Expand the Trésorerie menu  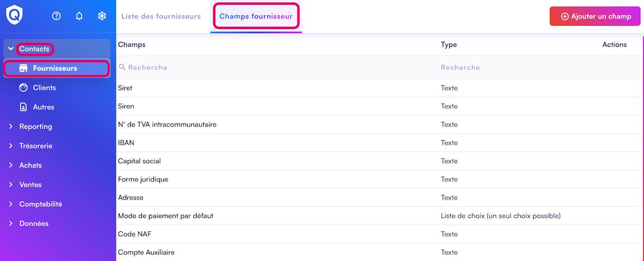(35, 146)
